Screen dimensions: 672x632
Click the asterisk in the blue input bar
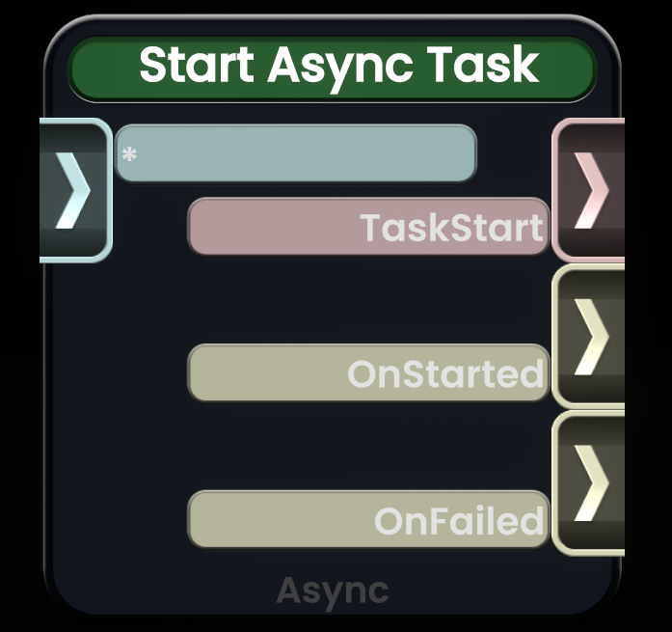coord(129,154)
